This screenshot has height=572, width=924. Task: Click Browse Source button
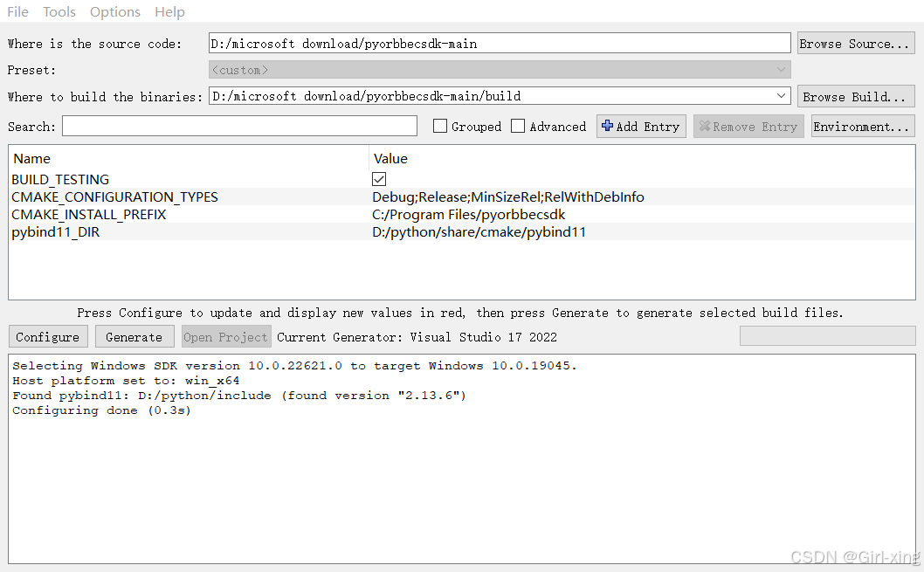(855, 43)
